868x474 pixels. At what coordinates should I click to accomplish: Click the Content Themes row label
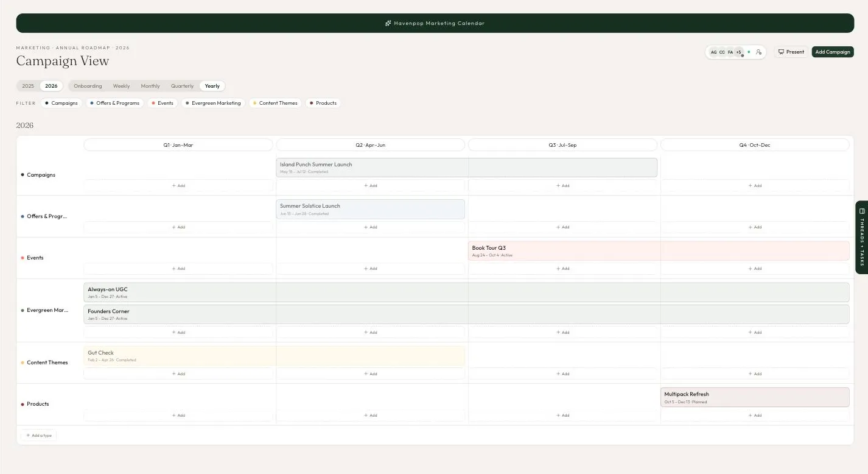(47, 363)
